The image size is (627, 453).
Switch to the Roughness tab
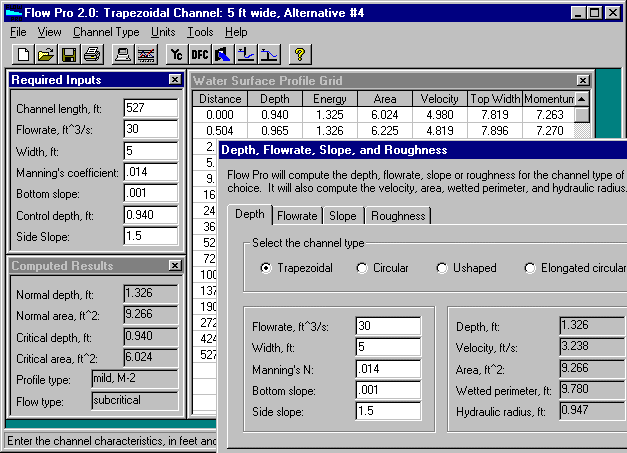pyautogui.click(x=398, y=216)
